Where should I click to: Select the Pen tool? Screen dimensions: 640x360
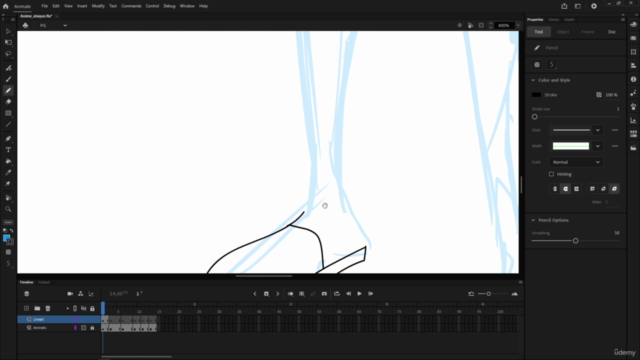pos(8,139)
